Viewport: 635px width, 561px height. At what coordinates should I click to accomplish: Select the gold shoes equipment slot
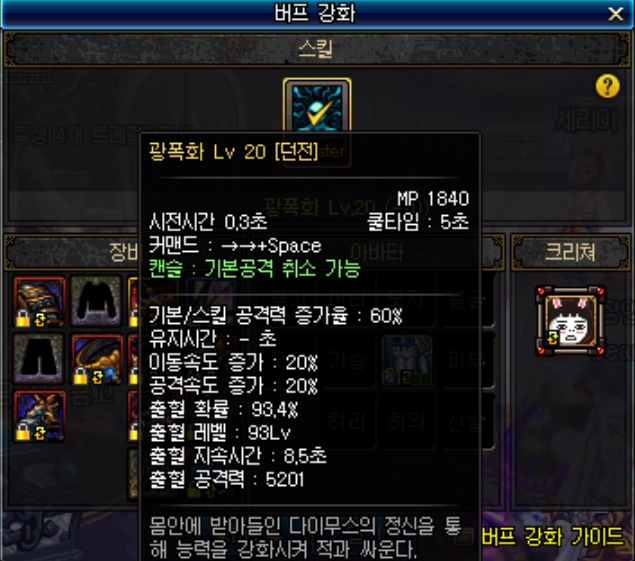(39, 416)
